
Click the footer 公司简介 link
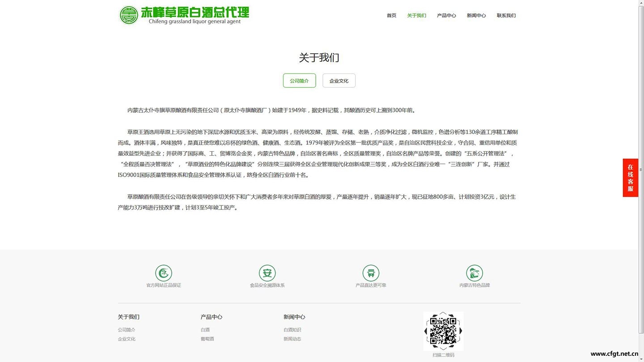coord(127,330)
